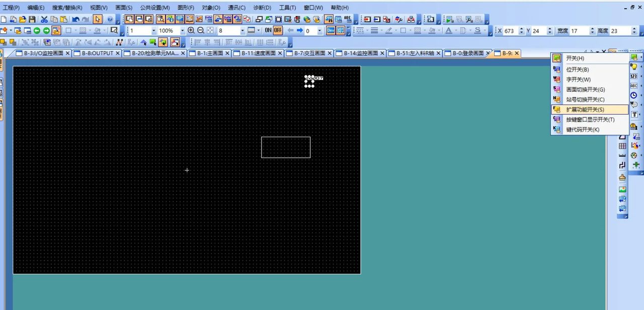Step the 高度 height 23 spinner
Viewport: 644px width, 310px height.
click(634, 31)
